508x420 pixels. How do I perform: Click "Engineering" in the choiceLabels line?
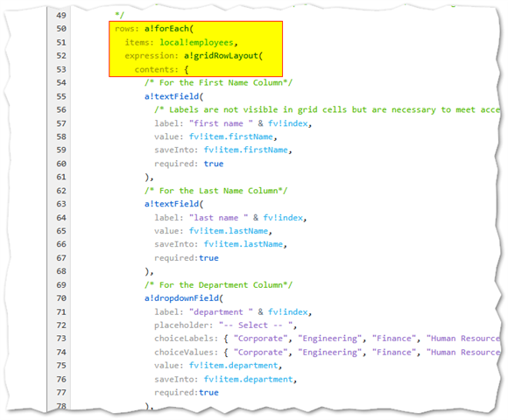tap(330, 339)
